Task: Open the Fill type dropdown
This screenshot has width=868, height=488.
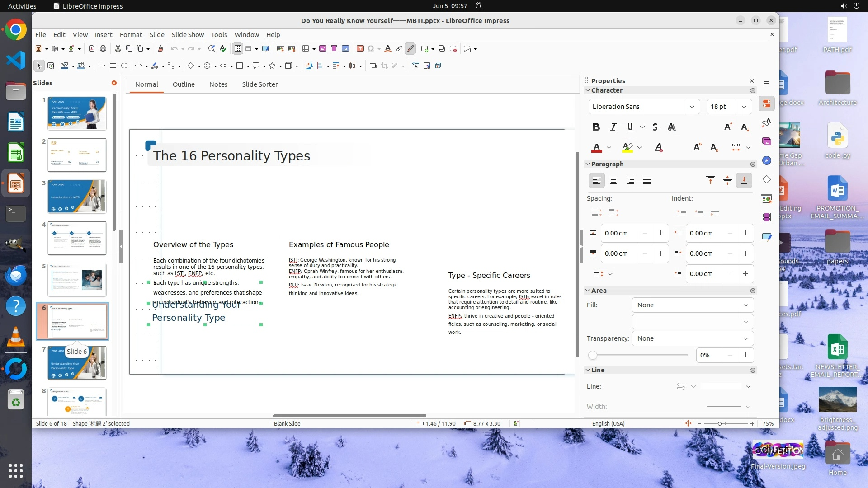Action: pos(693,305)
